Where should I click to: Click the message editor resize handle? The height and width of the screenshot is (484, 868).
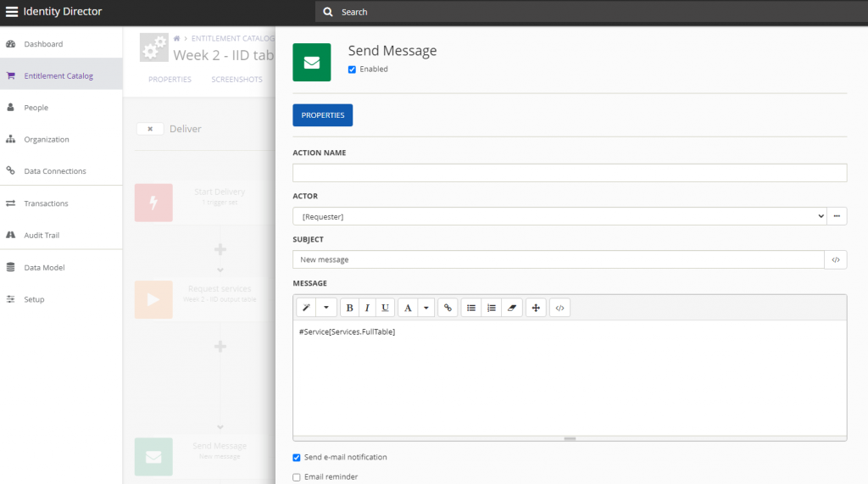pos(570,438)
